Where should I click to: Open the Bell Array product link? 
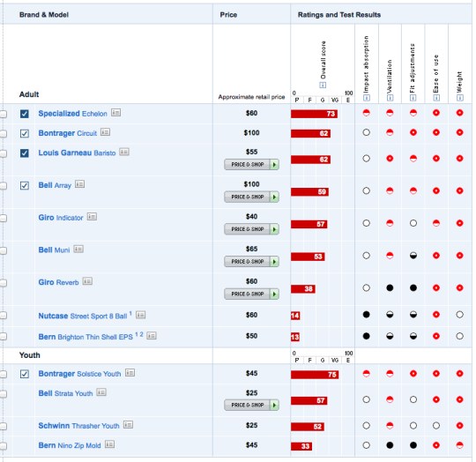(55, 185)
